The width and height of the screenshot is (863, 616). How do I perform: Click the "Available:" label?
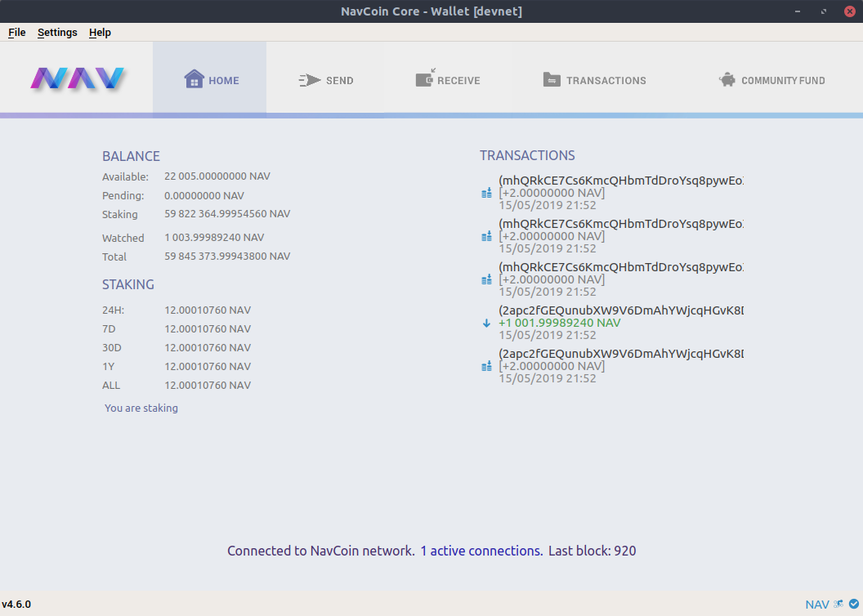(x=126, y=177)
